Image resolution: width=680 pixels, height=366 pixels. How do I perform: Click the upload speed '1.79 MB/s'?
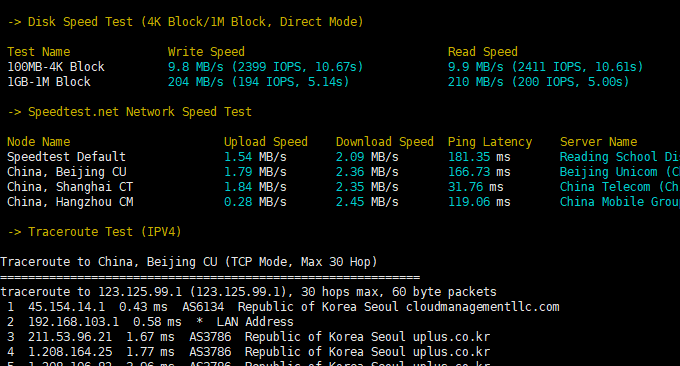255,172
